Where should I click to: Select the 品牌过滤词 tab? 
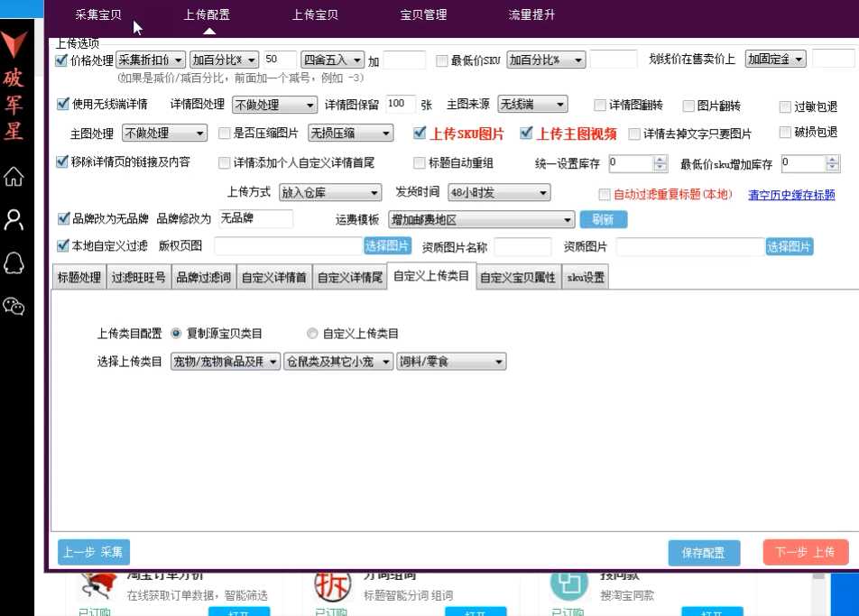click(204, 278)
